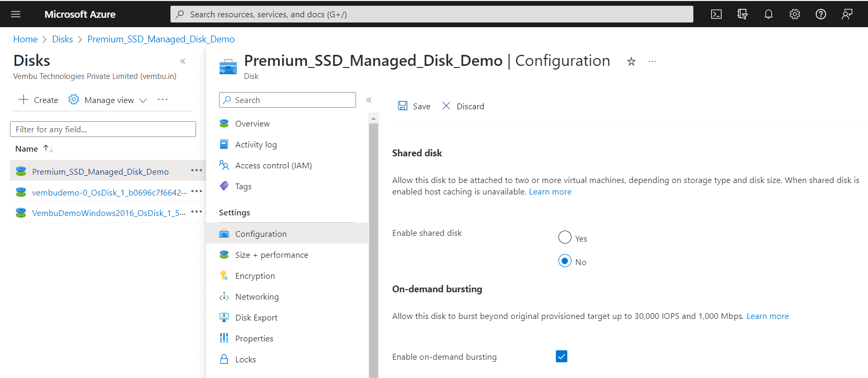Save the disk configuration
This screenshot has height=378, width=868.
(414, 106)
